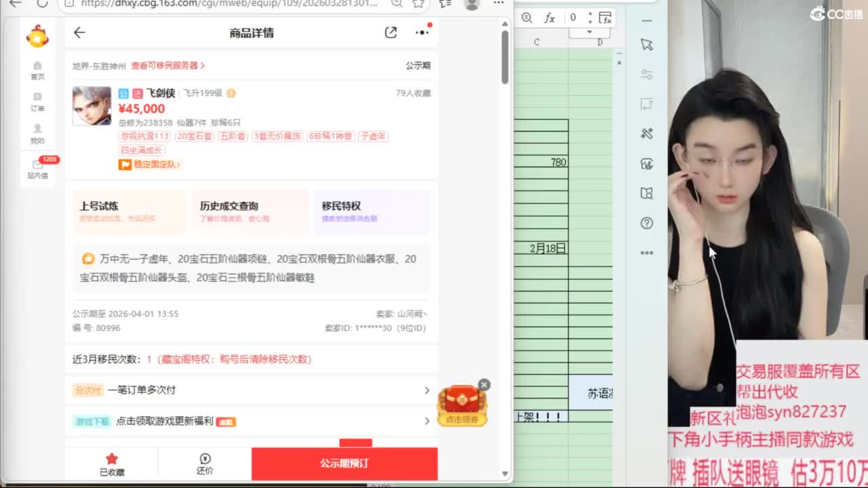The image size is (868, 488).
Task: Select column D header in the spreadsheet
Action: (x=599, y=42)
